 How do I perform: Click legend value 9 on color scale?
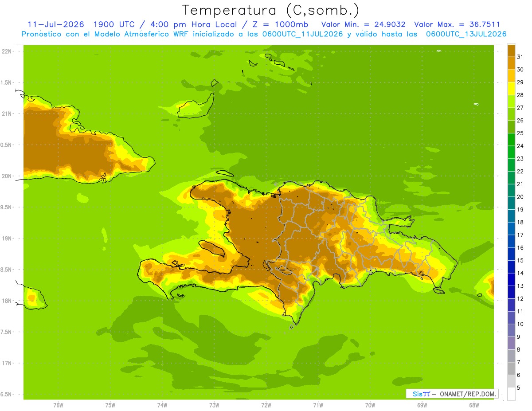(x=519, y=337)
